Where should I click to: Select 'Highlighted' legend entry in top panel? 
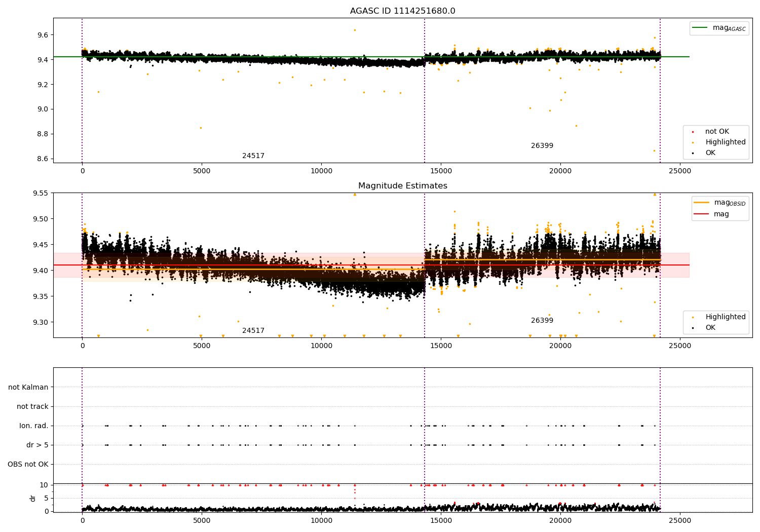pyautogui.click(x=726, y=142)
